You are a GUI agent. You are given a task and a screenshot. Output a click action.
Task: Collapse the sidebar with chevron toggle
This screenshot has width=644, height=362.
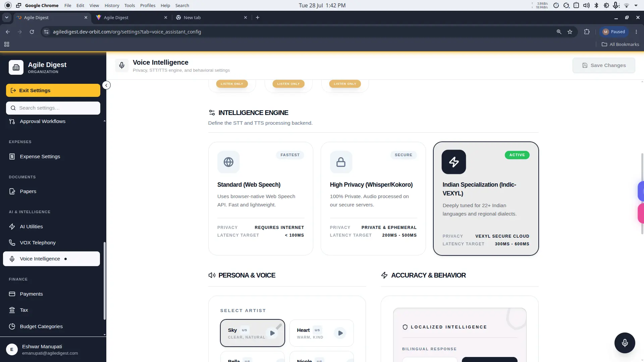coord(106,85)
